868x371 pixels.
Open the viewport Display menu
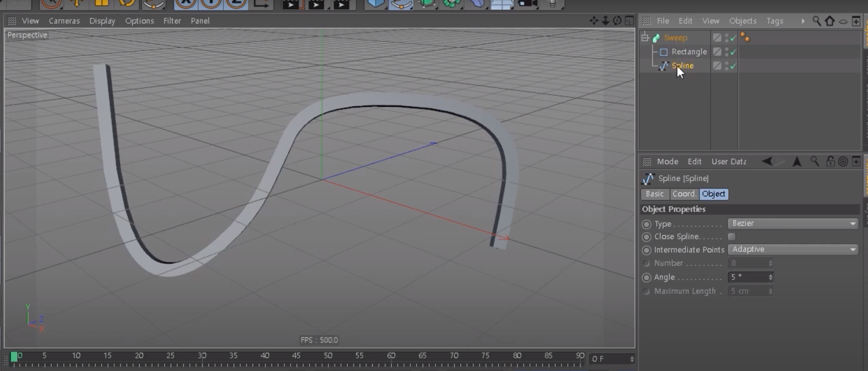click(102, 21)
